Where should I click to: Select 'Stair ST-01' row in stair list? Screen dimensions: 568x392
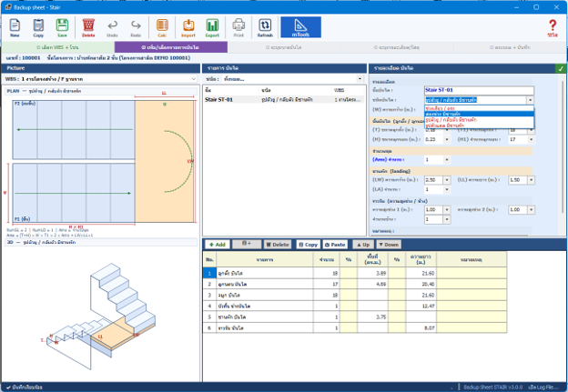coord(283,99)
